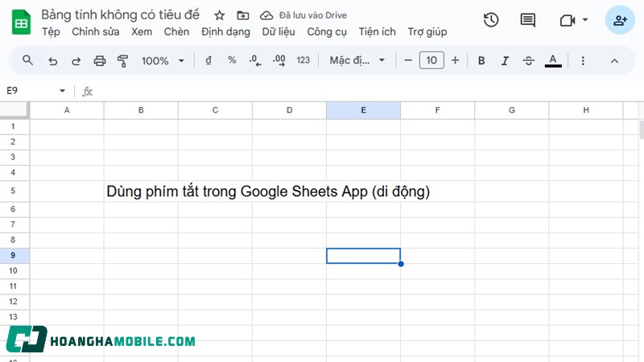This screenshot has width=644, height=362.
Task: Open version history clock icon
Action: click(491, 20)
